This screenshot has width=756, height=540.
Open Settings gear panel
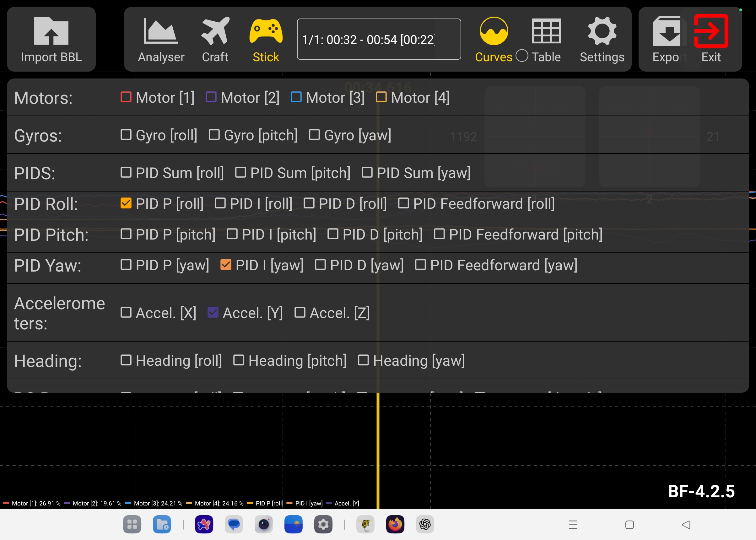point(602,31)
